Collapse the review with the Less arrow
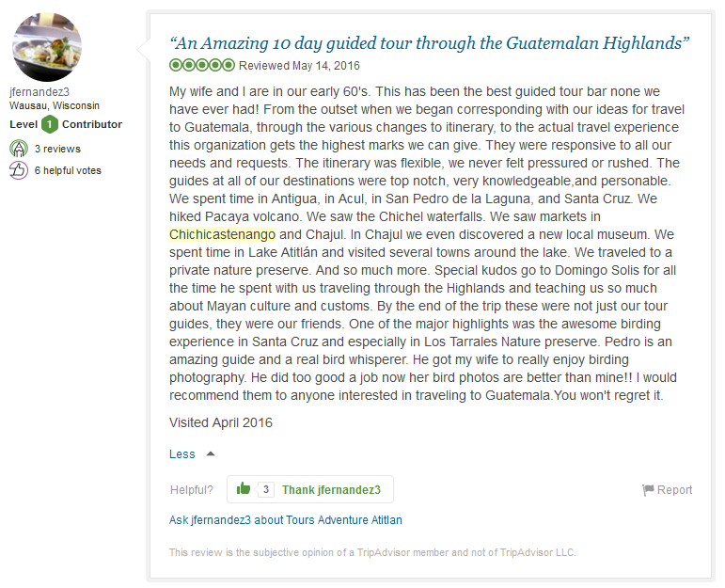Image resolution: width=725 pixels, height=588 pixels. point(211,453)
